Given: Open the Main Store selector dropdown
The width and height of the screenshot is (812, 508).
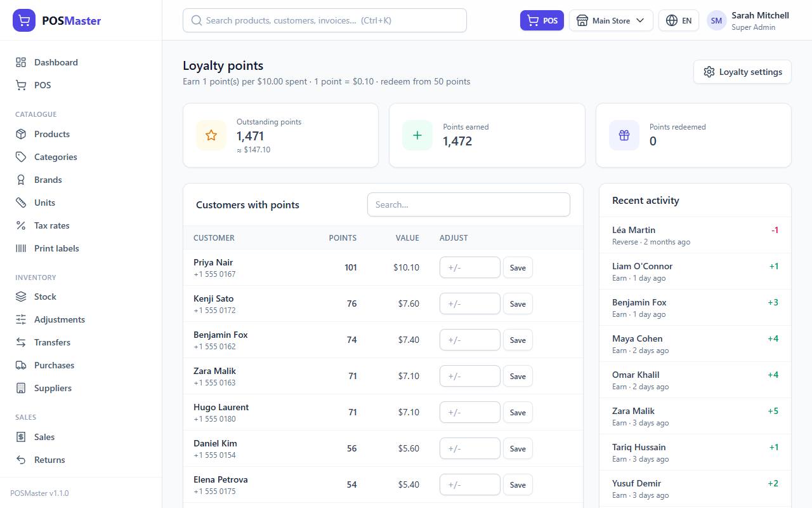Looking at the screenshot, I should pyautogui.click(x=611, y=20).
